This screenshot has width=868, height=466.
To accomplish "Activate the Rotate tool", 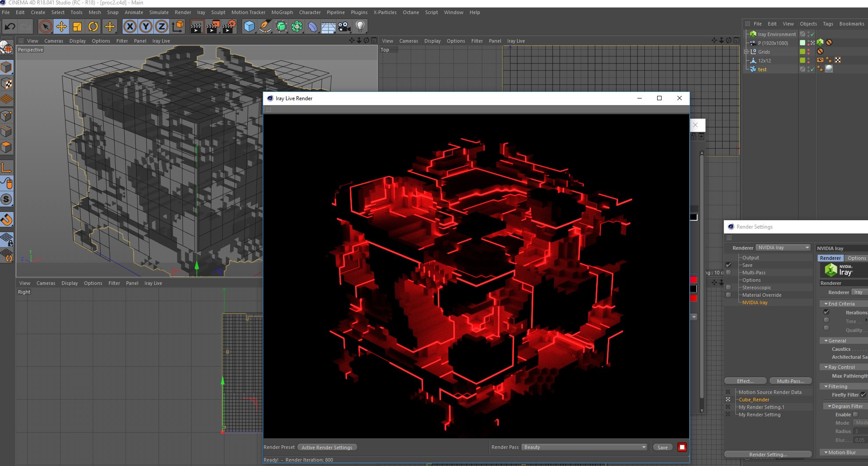I will tap(93, 27).
